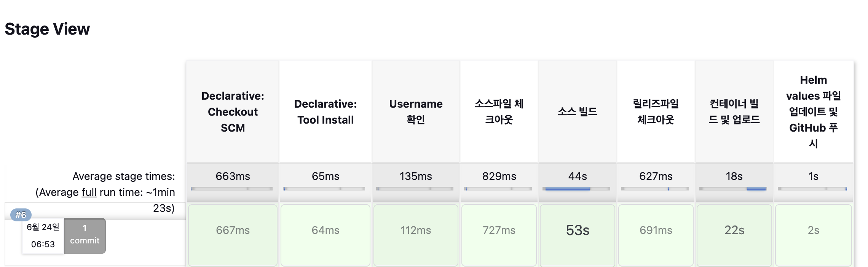Select the 소스 빌드 column header
868x267 pixels.
(577, 112)
